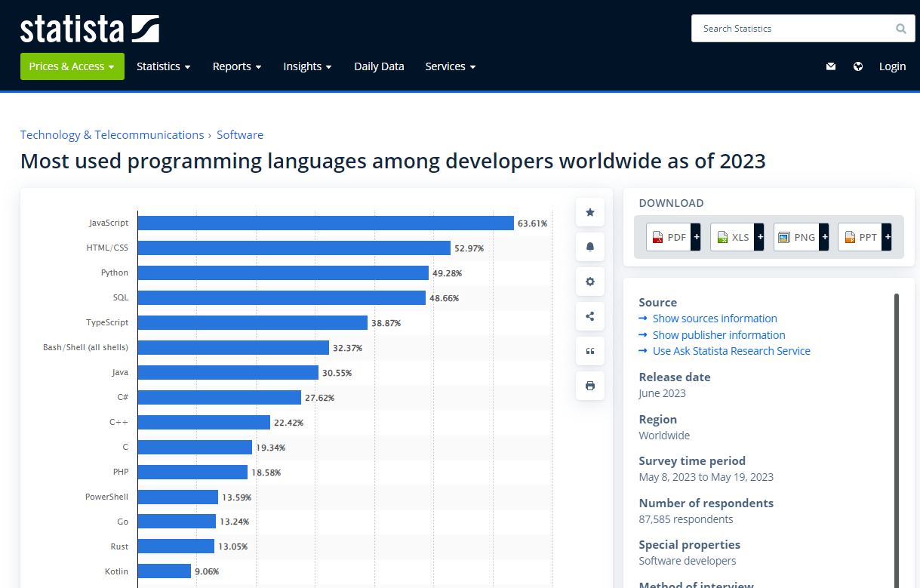This screenshot has height=588, width=920.
Task: Click the TypeScript bar in chart
Action: 253,322
